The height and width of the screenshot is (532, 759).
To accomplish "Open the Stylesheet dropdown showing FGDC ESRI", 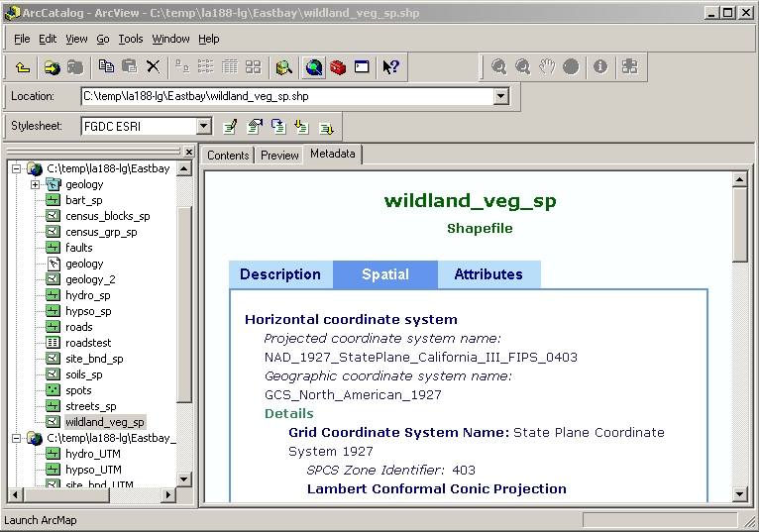I will point(203,126).
